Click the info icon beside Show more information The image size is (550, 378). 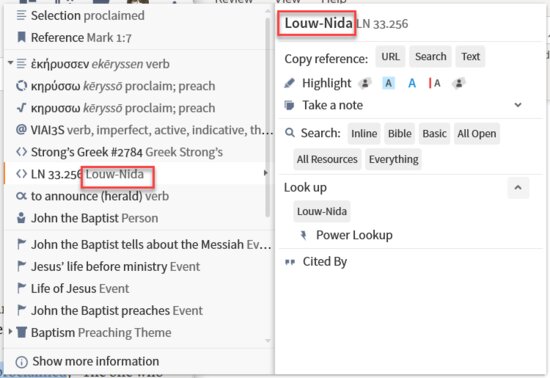[x=22, y=362]
